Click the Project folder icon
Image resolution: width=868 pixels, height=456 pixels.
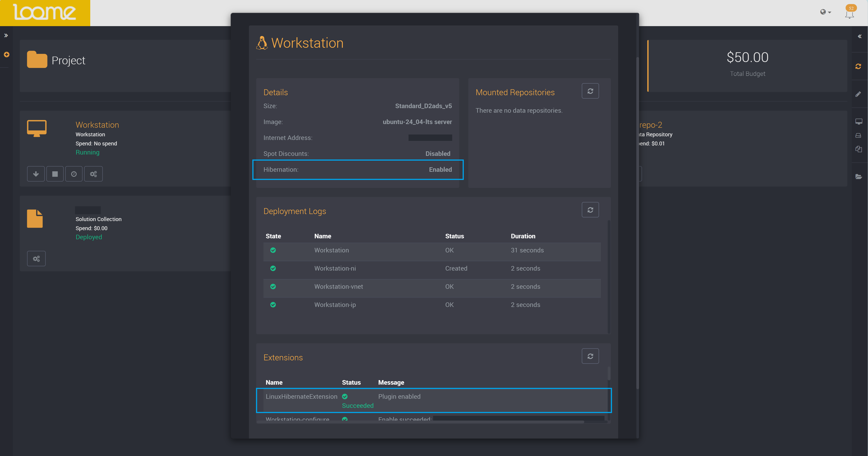coord(37,60)
